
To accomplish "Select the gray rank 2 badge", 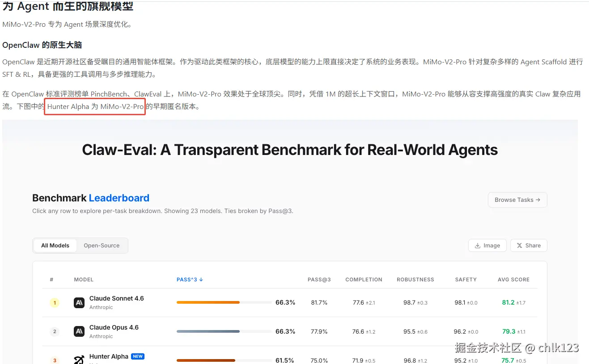I will click(x=55, y=331).
